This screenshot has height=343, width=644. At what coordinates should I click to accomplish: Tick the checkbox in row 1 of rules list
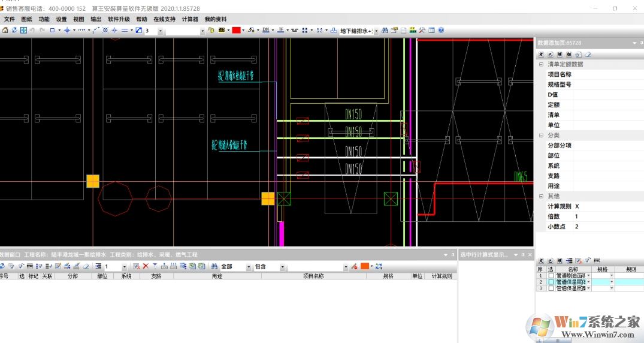(551, 276)
